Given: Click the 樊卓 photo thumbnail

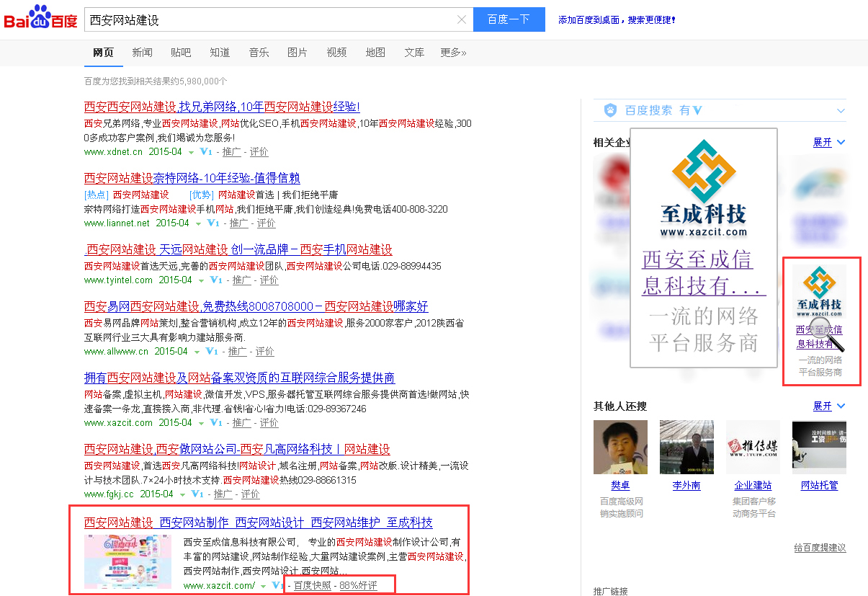Looking at the screenshot, I should [x=620, y=447].
